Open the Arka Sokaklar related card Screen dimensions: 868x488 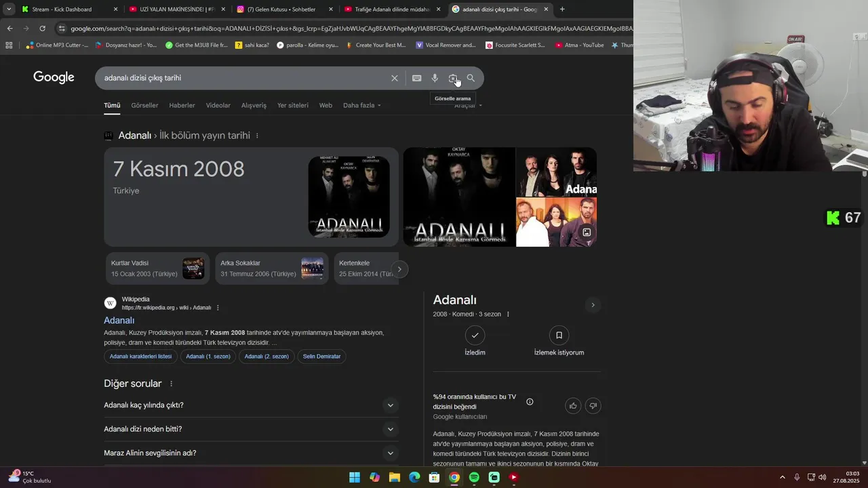(271, 268)
